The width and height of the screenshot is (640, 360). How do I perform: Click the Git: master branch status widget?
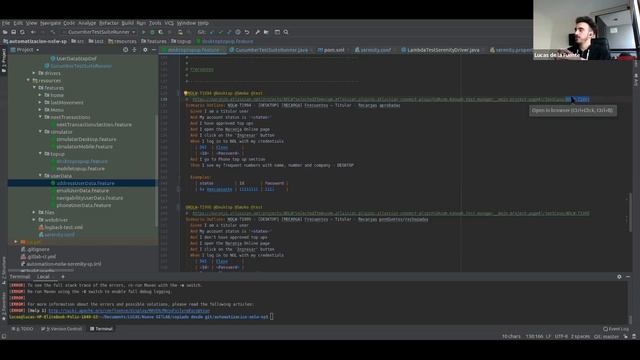(x=606, y=337)
